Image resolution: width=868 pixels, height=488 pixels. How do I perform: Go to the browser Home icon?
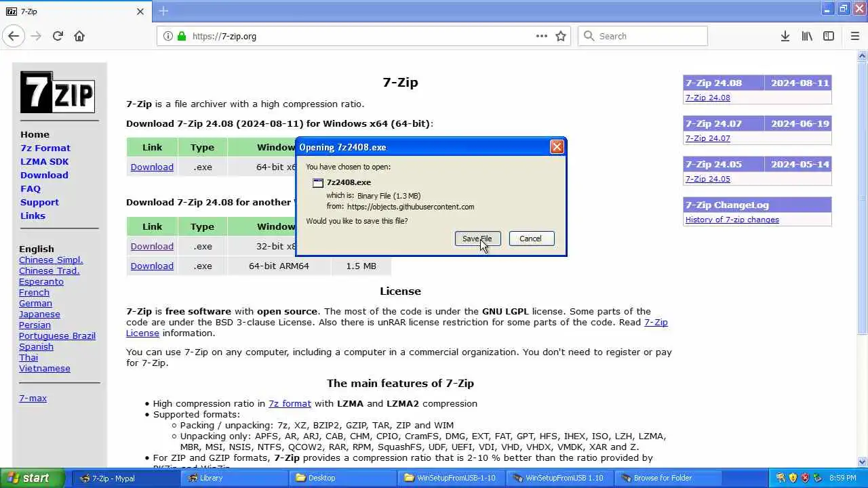79,36
